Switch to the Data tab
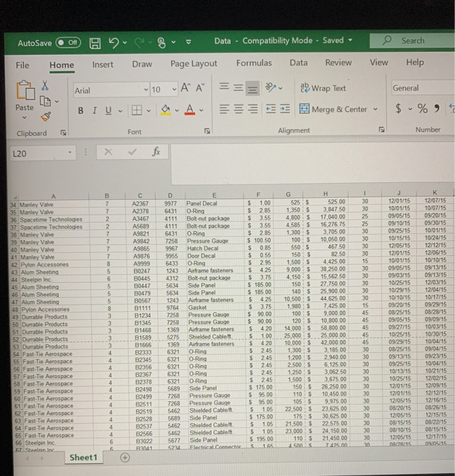The image size is (455, 476). click(299, 63)
